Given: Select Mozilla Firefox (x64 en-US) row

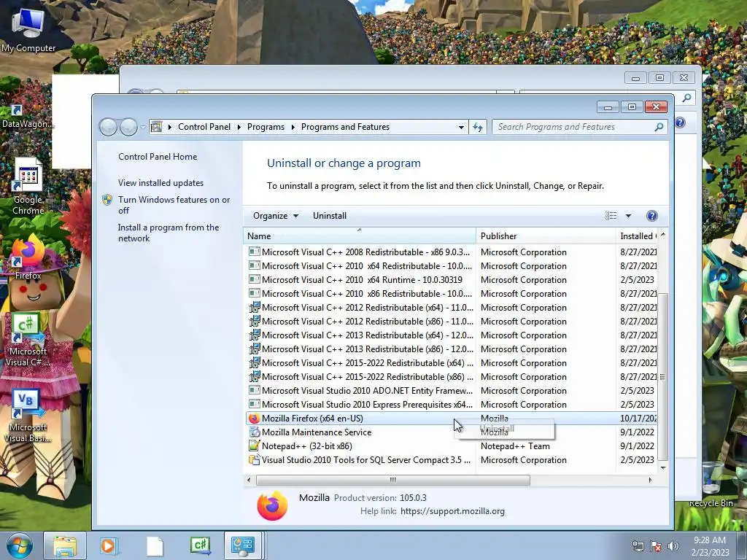Looking at the screenshot, I should pos(451,419).
